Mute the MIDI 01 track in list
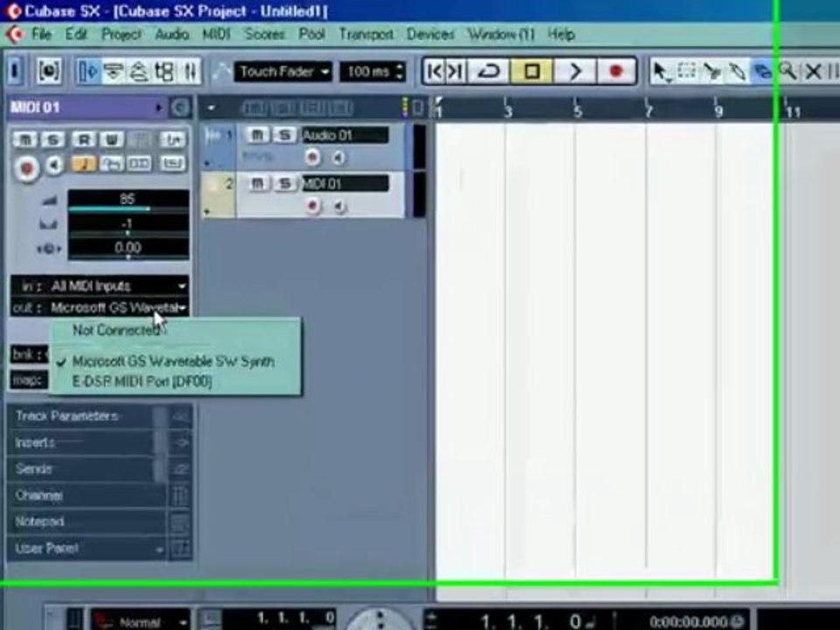840x630 pixels. pos(257,184)
